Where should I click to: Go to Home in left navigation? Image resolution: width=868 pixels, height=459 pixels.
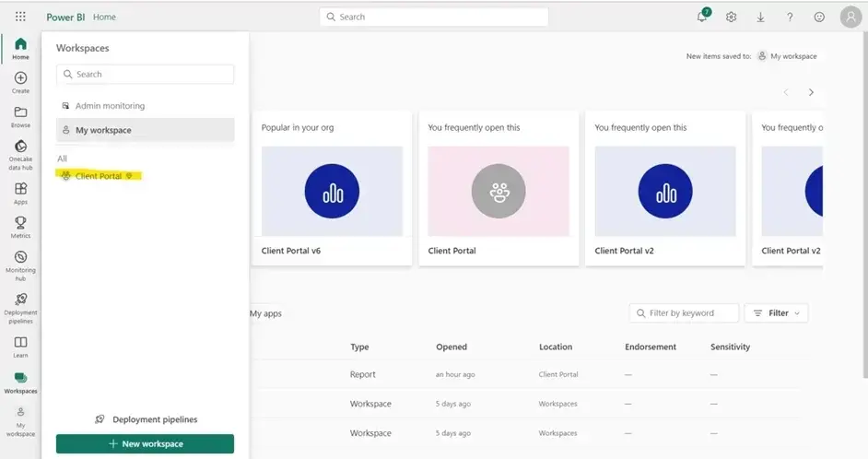click(x=20, y=48)
